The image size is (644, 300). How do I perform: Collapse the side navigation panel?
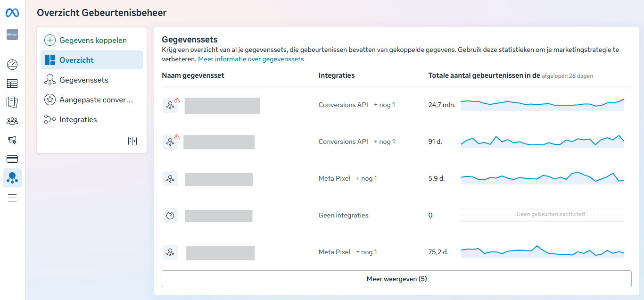[x=132, y=141]
